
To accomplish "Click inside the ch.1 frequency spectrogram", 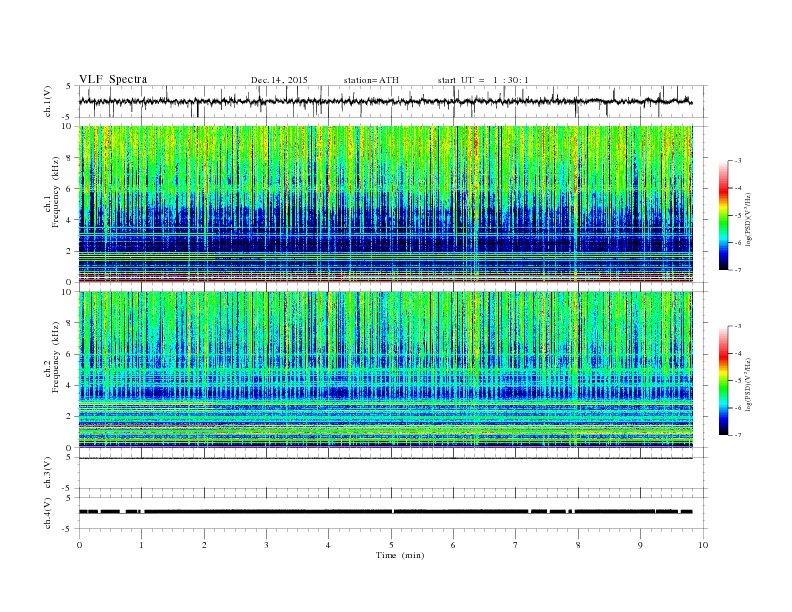I will (385, 204).
